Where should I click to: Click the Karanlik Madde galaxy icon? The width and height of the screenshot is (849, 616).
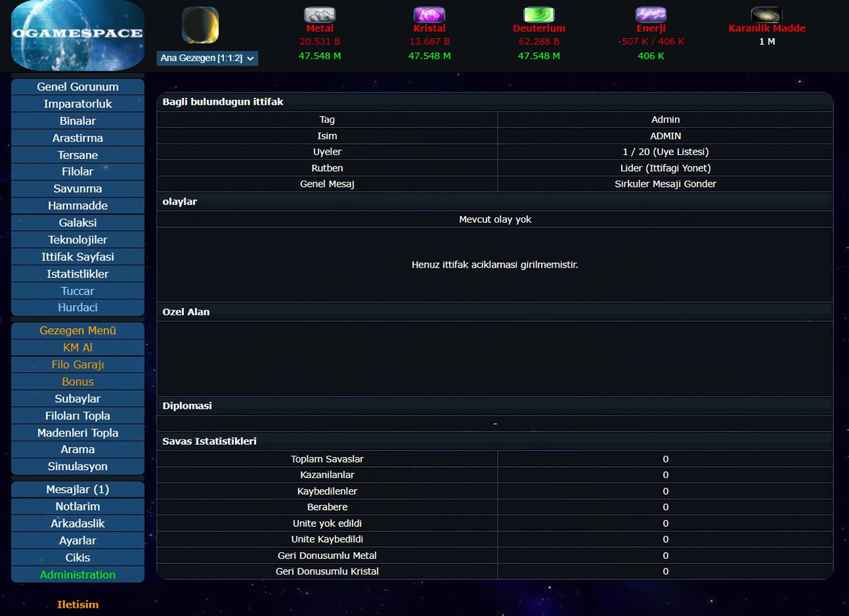pyautogui.click(x=766, y=15)
